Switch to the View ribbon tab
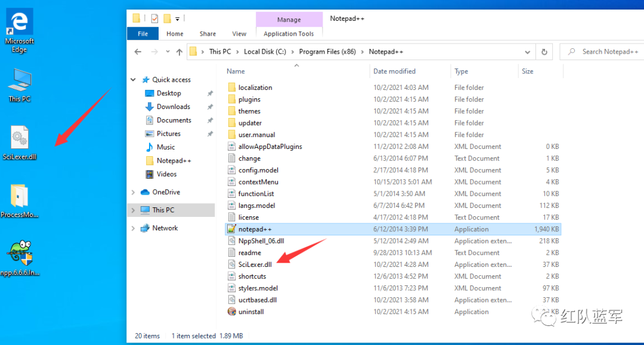 (x=239, y=33)
